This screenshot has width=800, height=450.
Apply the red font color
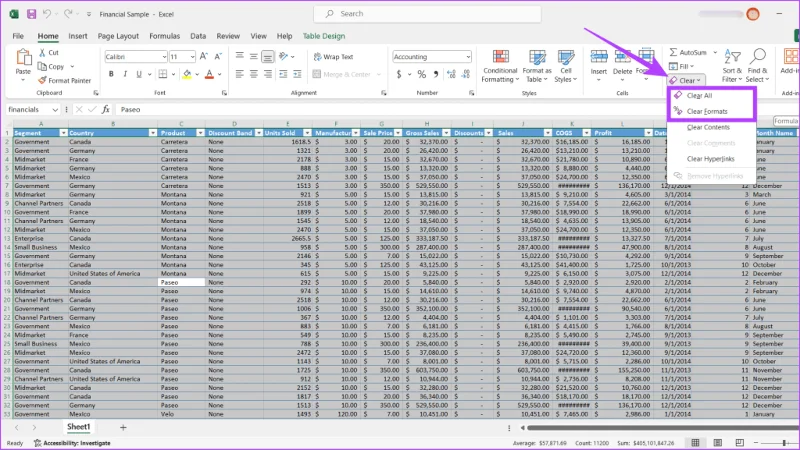[x=209, y=74]
